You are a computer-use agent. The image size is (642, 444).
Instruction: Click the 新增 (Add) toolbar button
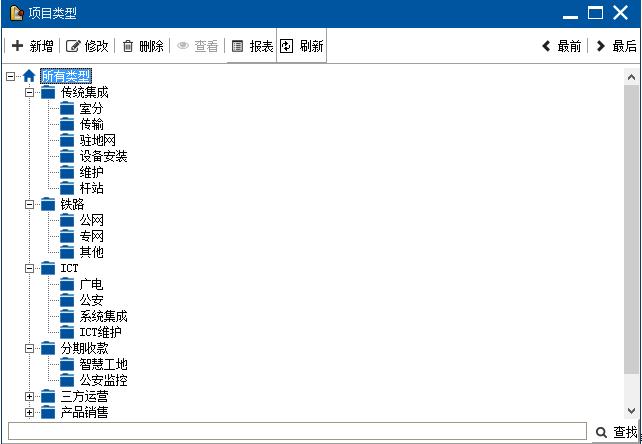point(32,46)
